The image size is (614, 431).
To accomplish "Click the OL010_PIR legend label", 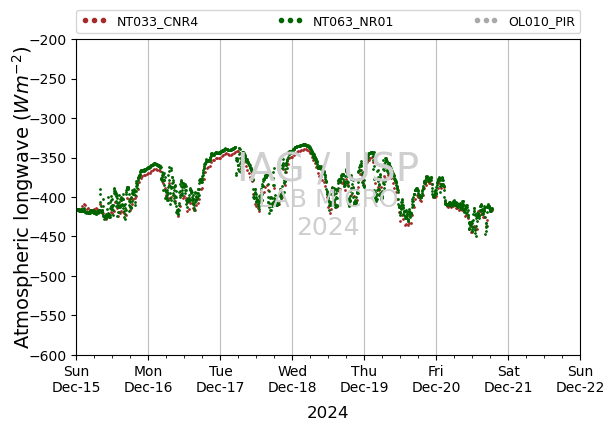I will coord(542,22).
